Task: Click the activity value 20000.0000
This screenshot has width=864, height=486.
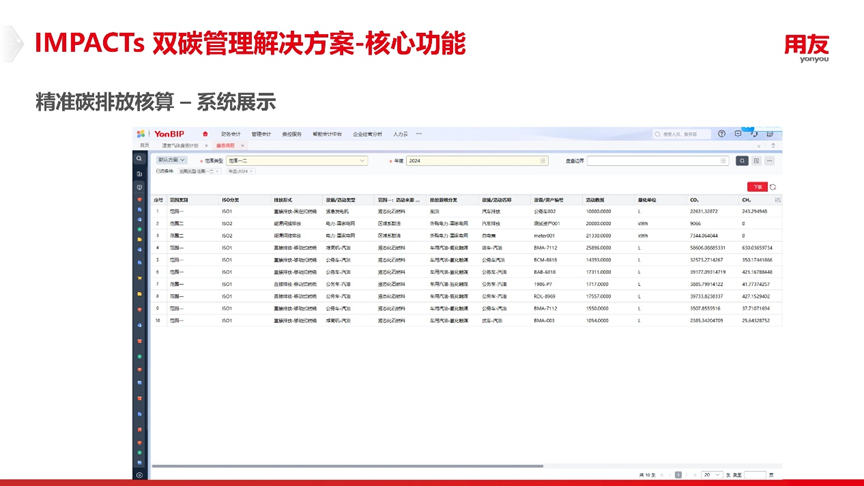Action: pos(598,224)
